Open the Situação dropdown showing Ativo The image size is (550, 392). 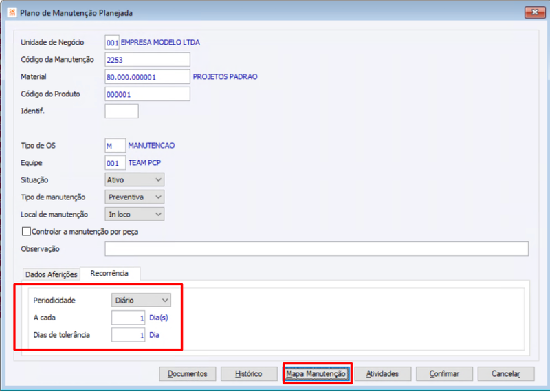[134, 180]
